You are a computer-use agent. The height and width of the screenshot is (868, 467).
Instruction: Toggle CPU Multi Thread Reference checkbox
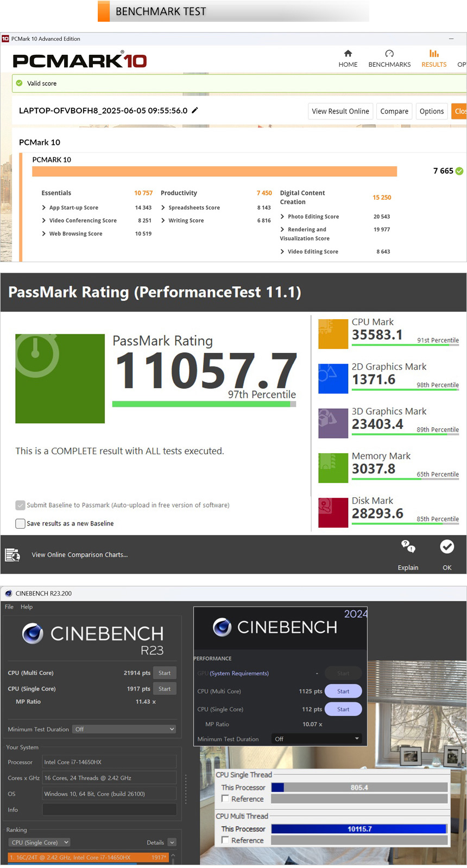coord(225,840)
